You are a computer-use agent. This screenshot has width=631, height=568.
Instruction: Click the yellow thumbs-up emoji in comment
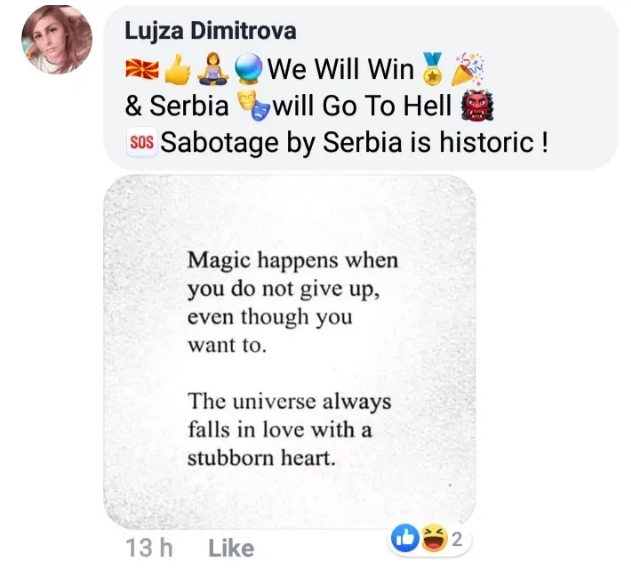[x=177, y=69]
